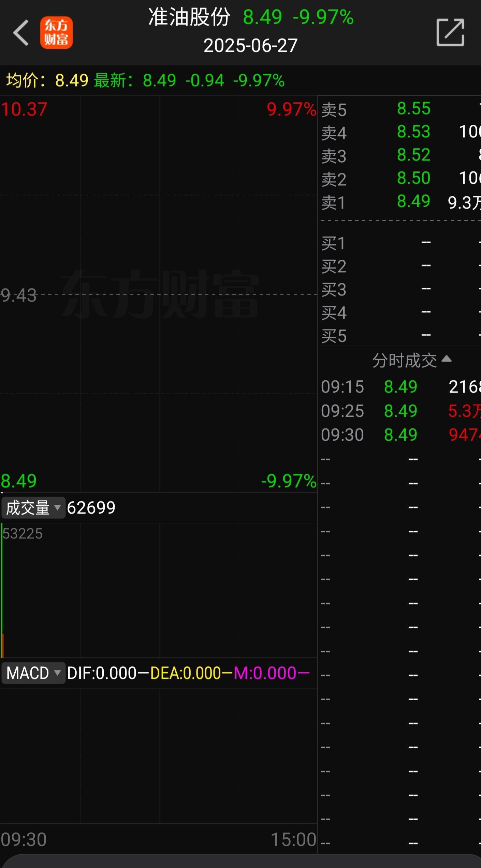Screen dimensions: 481x868
Task: Tap the green opening volume bar
Action: 2,590
